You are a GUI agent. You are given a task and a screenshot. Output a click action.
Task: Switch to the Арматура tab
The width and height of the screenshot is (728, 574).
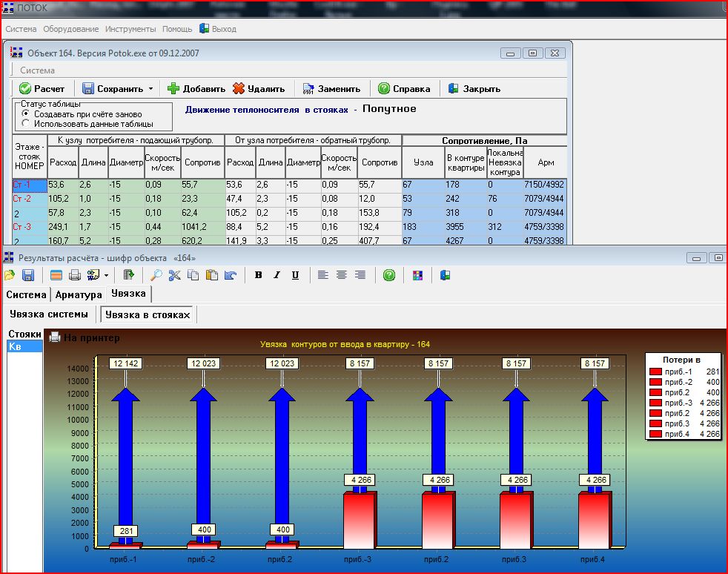(x=79, y=294)
